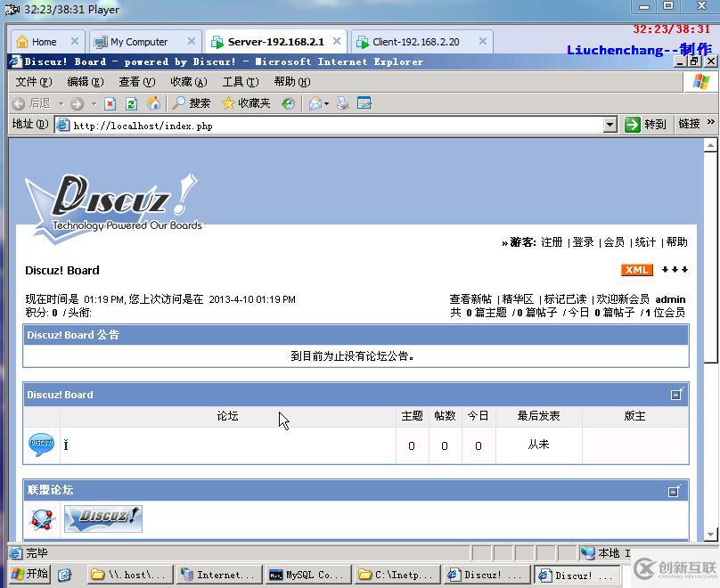The image size is (720, 588).
Task: Click the 从未 last post cell
Action: click(538, 445)
